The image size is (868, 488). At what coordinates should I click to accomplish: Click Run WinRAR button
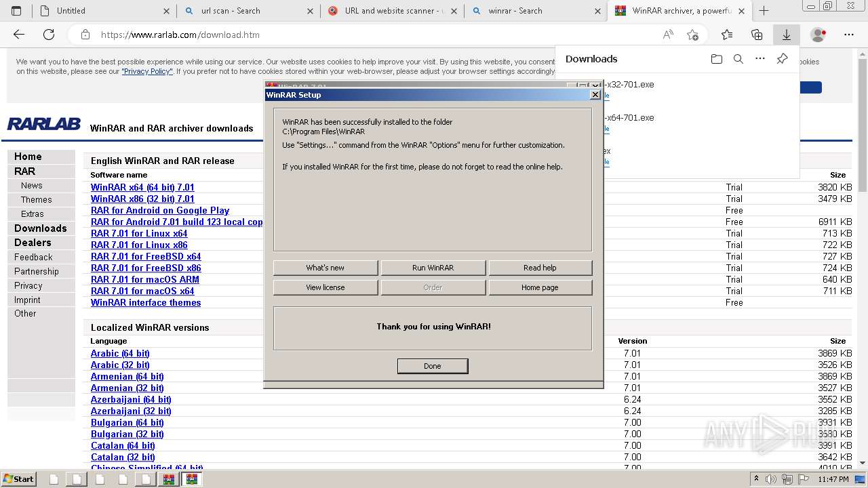433,268
